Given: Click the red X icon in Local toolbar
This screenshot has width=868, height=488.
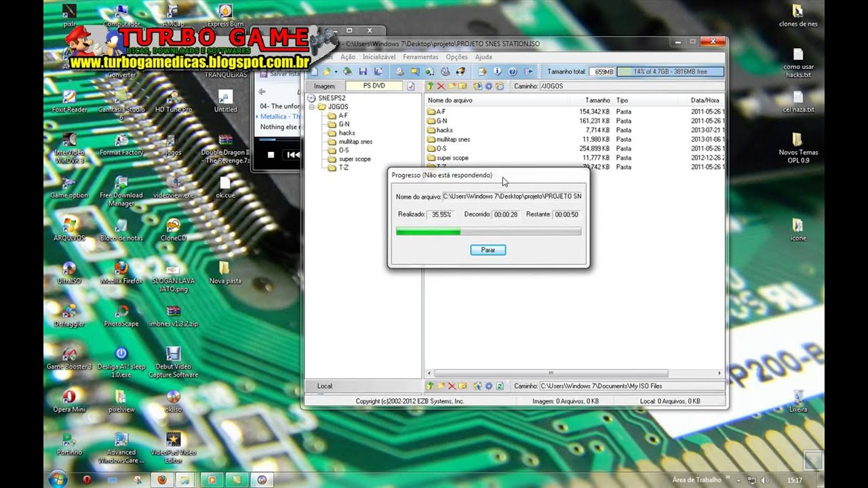Looking at the screenshot, I should point(452,386).
